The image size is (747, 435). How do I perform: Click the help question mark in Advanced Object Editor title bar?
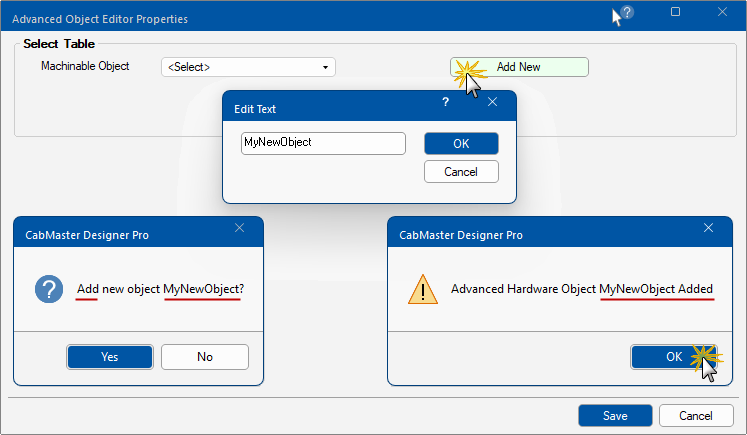(x=627, y=13)
